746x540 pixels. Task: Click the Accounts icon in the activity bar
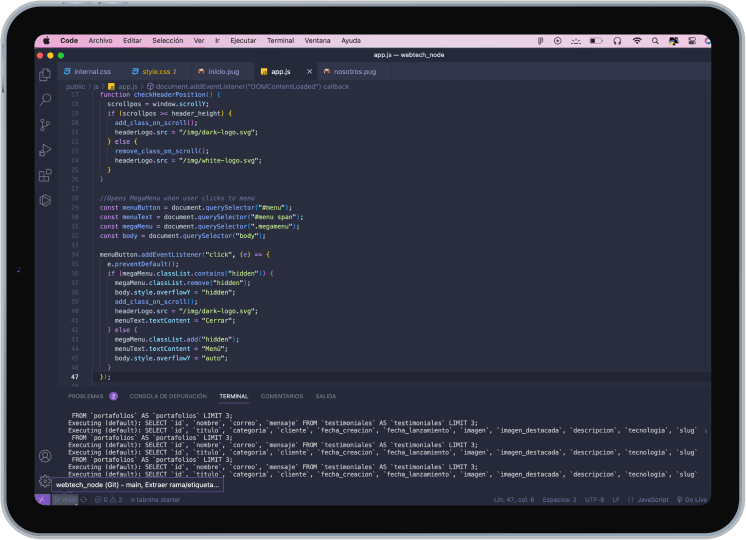click(45, 456)
